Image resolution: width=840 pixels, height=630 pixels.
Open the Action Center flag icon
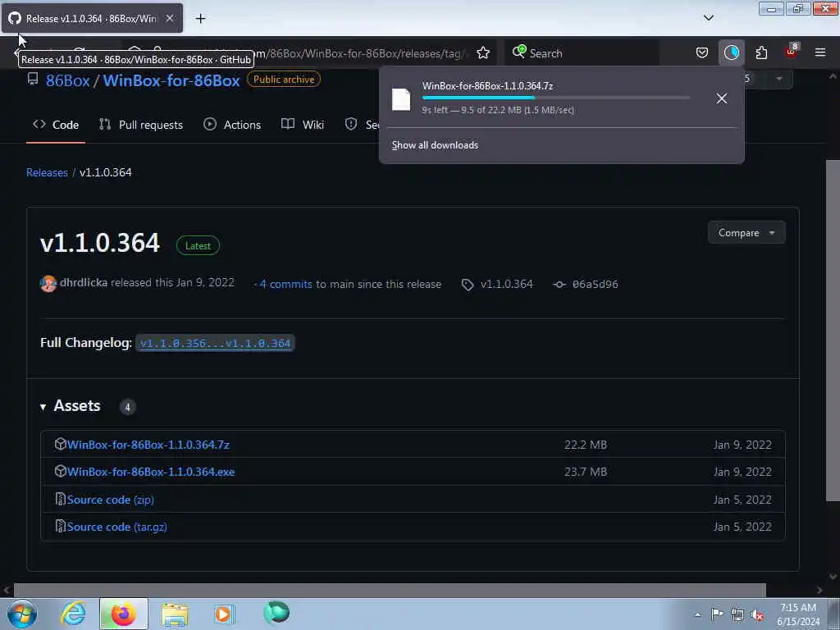717,614
